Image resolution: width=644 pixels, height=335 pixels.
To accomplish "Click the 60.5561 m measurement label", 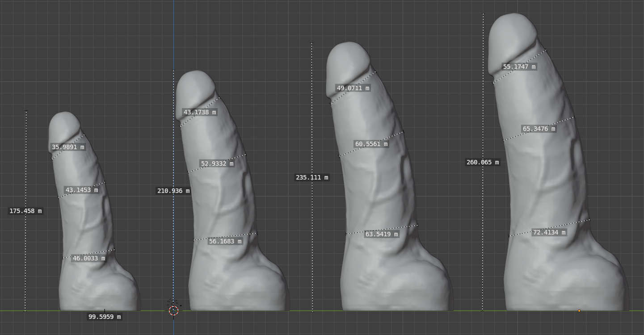I will click(x=371, y=144).
